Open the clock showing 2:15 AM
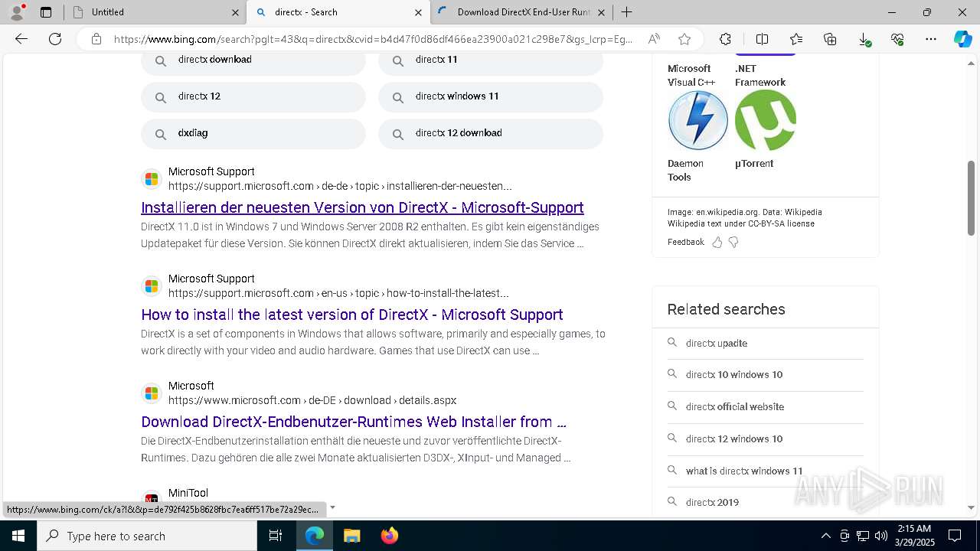This screenshot has height=551, width=980. pos(914,536)
